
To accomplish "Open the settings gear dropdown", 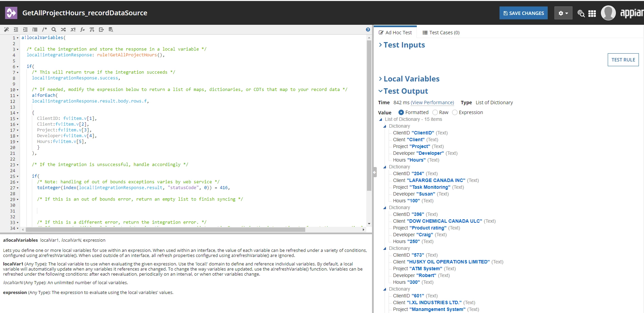I will (x=563, y=13).
